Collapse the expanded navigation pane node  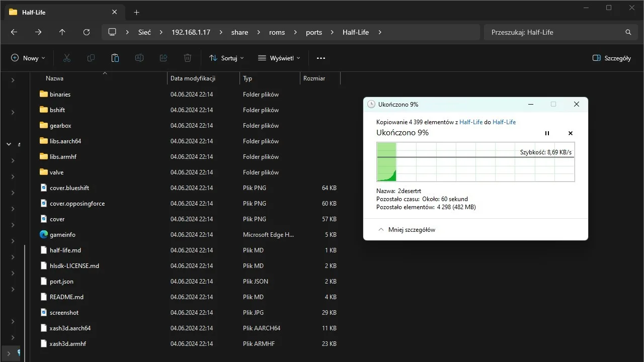pyautogui.click(x=9, y=144)
